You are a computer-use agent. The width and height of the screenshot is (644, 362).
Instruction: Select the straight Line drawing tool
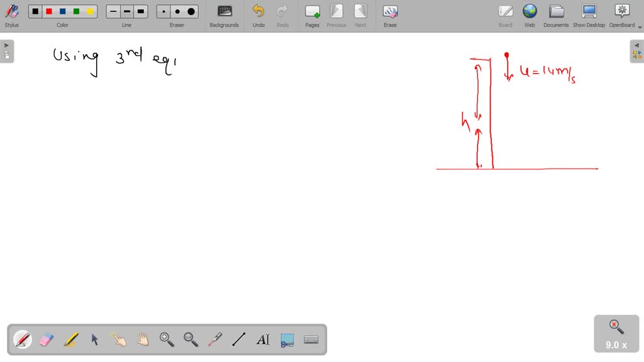coord(238,339)
